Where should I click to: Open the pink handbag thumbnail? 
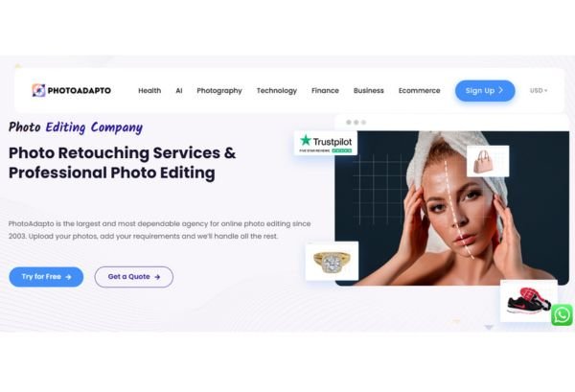tap(488, 161)
